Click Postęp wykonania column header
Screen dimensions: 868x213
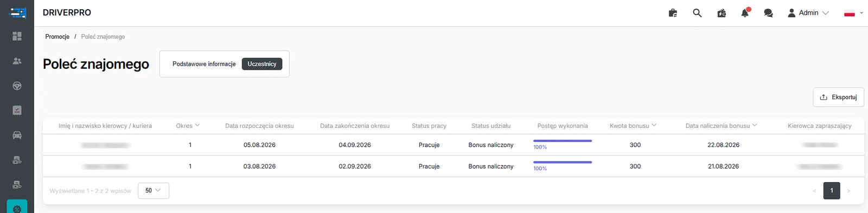coord(563,126)
